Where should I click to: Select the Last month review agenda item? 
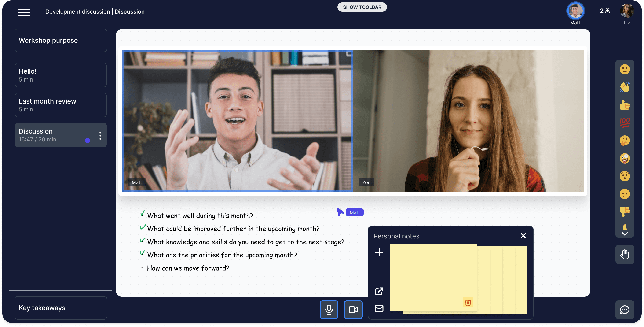61,105
